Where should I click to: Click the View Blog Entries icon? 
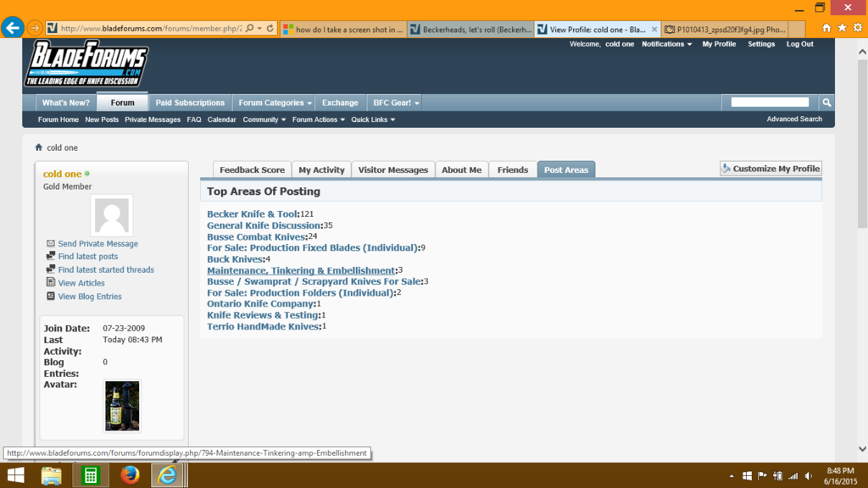[50, 296]
